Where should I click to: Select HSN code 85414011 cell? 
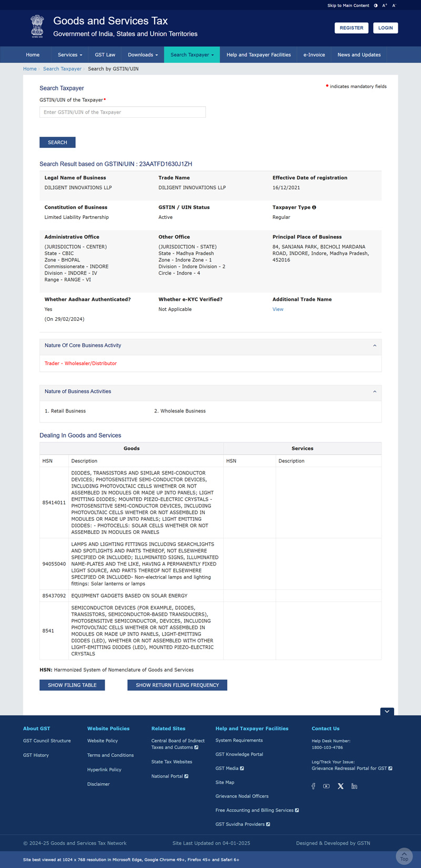click(x=54, y=502)
